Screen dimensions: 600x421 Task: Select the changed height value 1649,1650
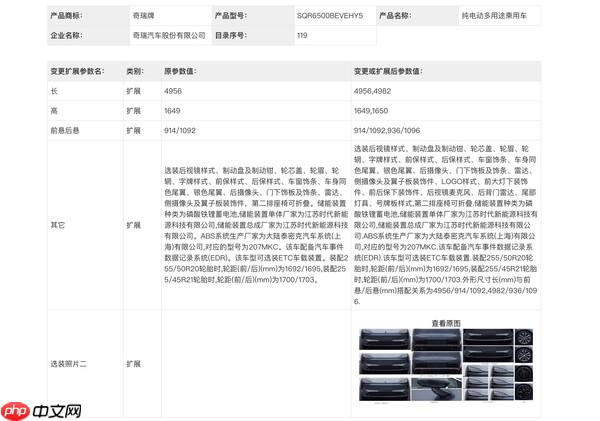(x=371, y=111)
